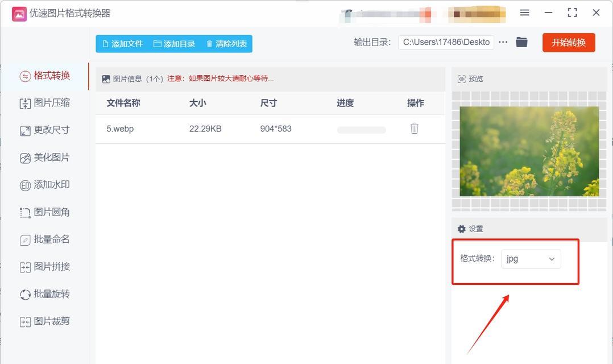Click the 操作 column header
The width and height of the screenshot is (613, 364).
(415, 103)
